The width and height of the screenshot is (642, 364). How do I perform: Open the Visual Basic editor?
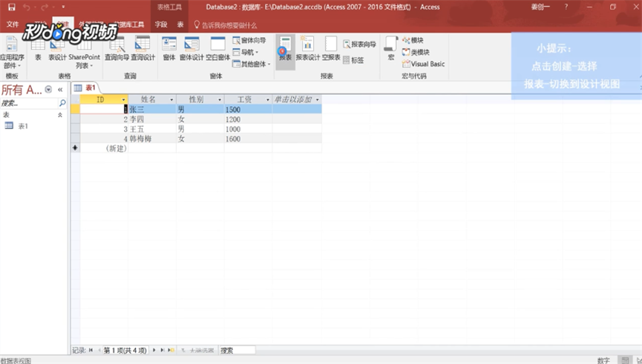pos(423,64)
